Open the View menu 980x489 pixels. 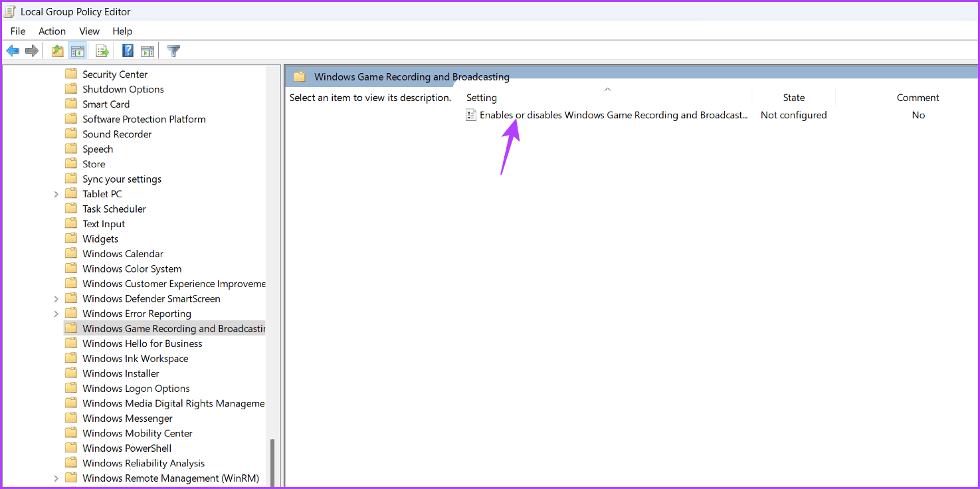click(x=89, y=31)
